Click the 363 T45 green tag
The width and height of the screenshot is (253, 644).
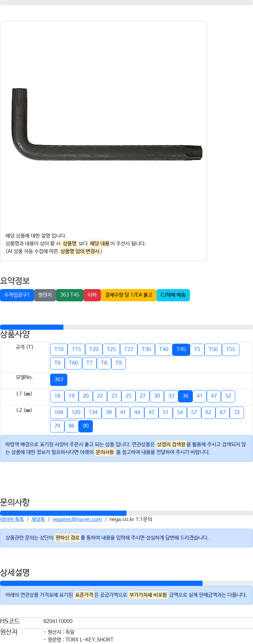click(70, 295)
